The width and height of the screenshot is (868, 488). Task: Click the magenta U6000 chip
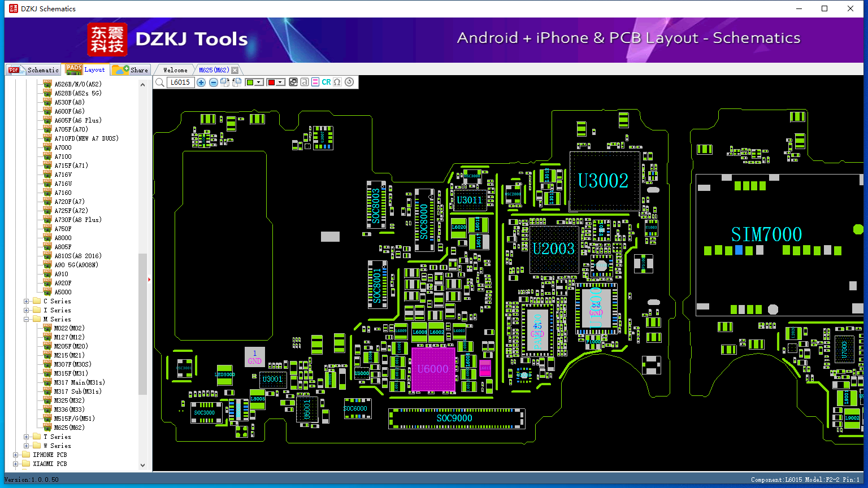433,369
